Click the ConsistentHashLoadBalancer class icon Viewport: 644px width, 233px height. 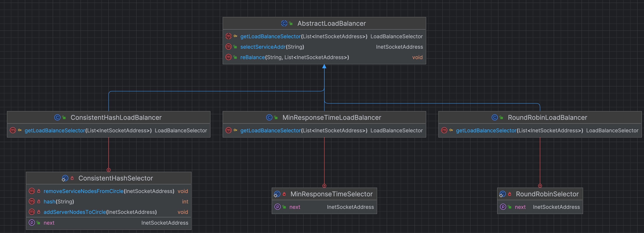tap(57, 118)
